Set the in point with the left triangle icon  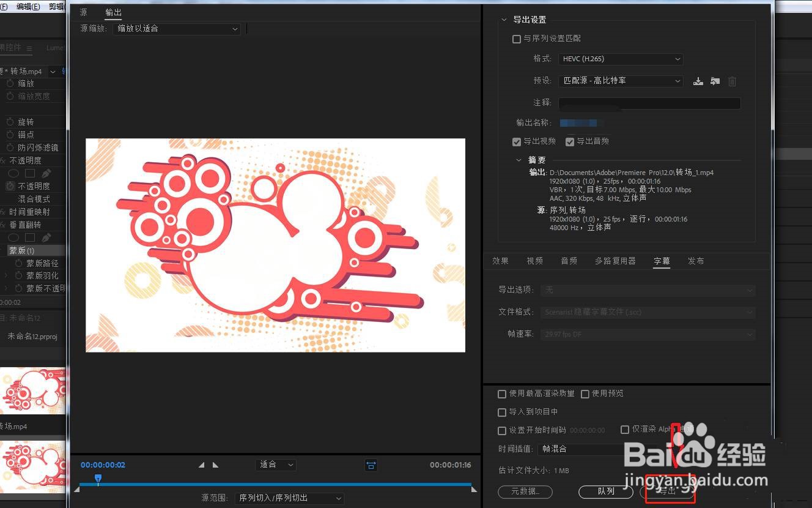point(202,465)
